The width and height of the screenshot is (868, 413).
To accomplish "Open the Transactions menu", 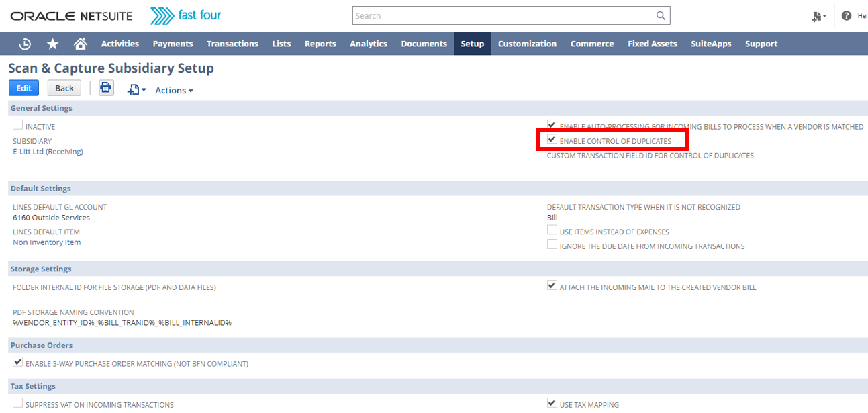I will coord(232,44).
